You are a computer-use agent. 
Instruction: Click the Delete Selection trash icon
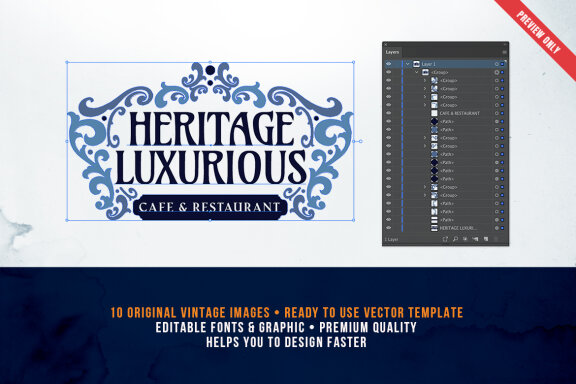pos(496,239)
